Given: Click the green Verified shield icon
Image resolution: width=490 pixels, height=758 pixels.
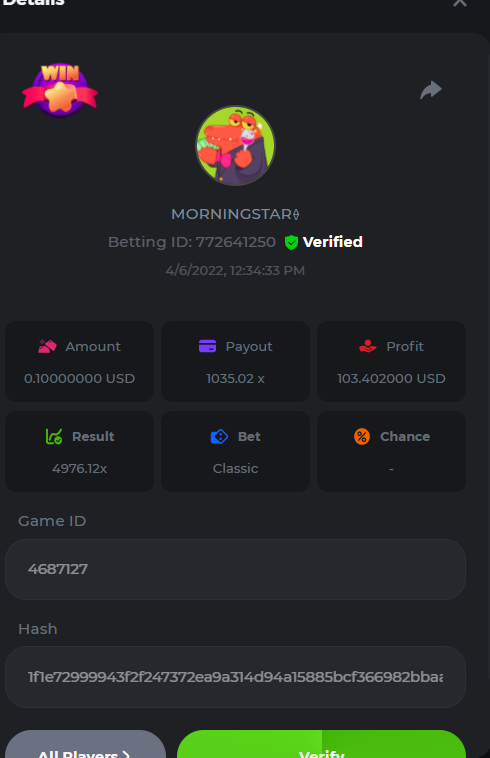Looking at the screenshot, I should click(x=291, y=242).
